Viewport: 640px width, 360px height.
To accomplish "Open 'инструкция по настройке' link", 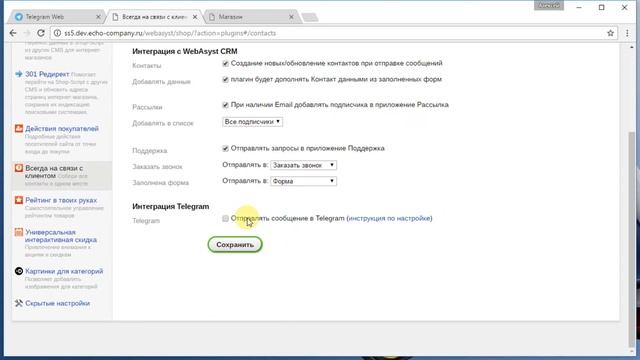I will pyautogui.click(x=389, y=218).
